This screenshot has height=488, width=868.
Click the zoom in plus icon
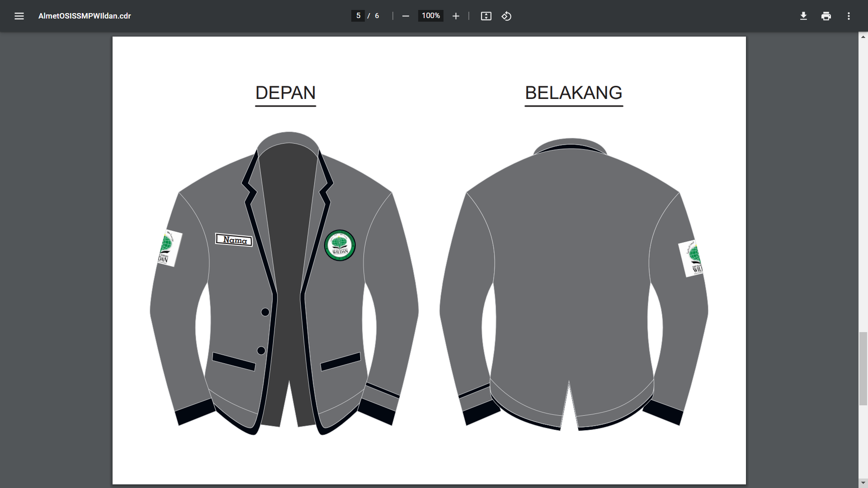coord(456,16)
